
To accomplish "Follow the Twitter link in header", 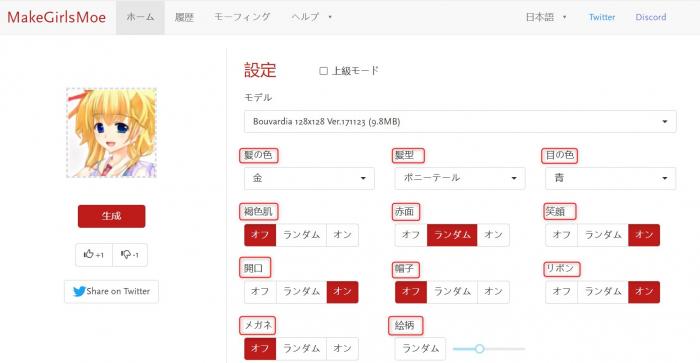I will click(x=602, y=17).
